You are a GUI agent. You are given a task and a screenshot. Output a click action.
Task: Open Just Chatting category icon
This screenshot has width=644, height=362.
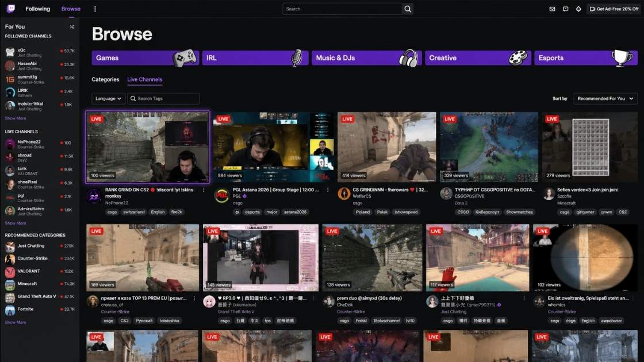pyautogui.click(x=10, y=247)
